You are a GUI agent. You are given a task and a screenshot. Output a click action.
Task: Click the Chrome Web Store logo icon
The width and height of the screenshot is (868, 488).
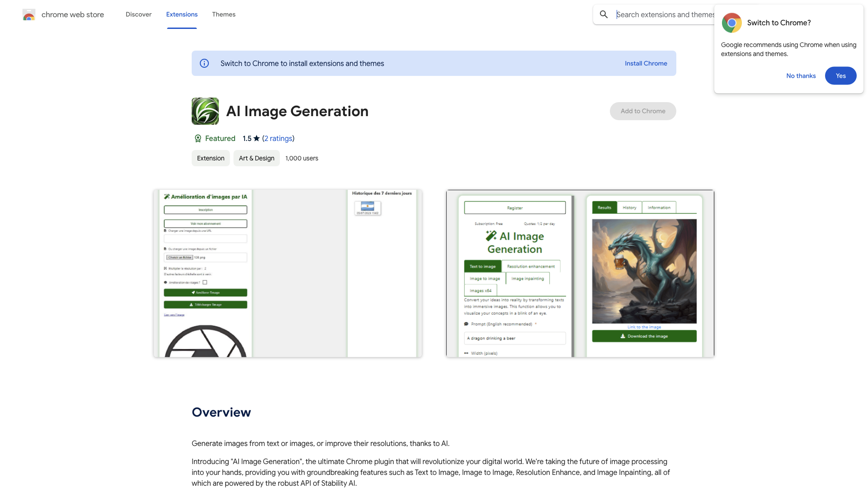pos(29,15)
